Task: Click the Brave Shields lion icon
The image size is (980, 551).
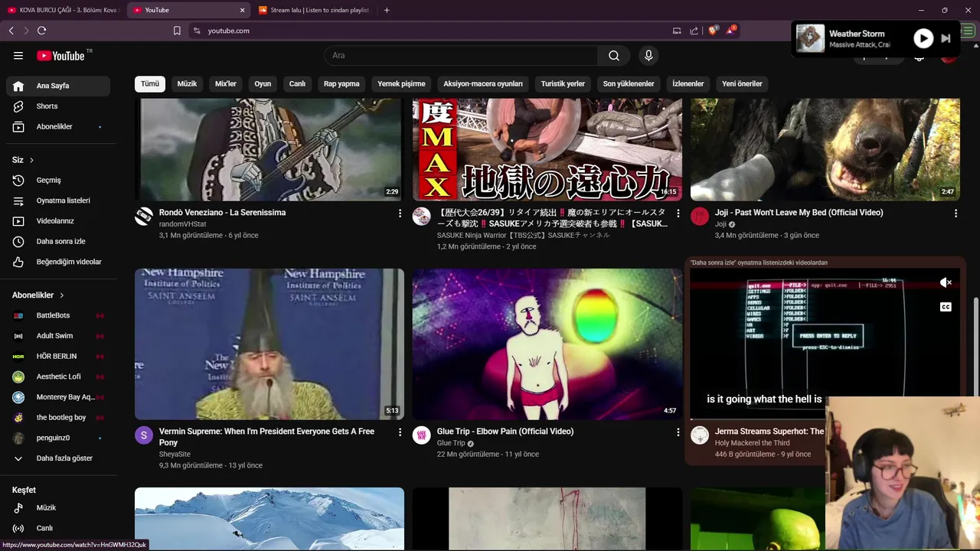Action: coord(714,31)
